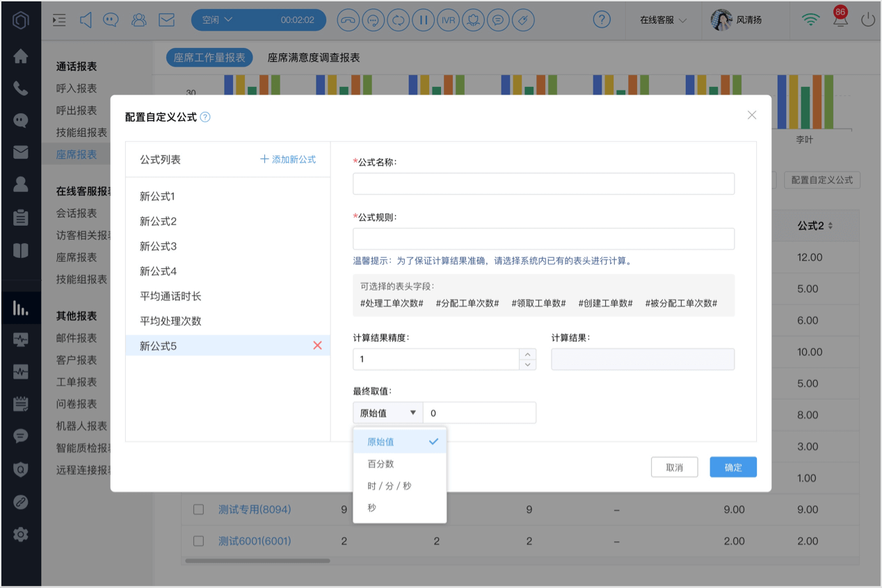This screenshot has width=882, height=588.
Task: Open the person icon in left sidebar
Action: (21, 184)
